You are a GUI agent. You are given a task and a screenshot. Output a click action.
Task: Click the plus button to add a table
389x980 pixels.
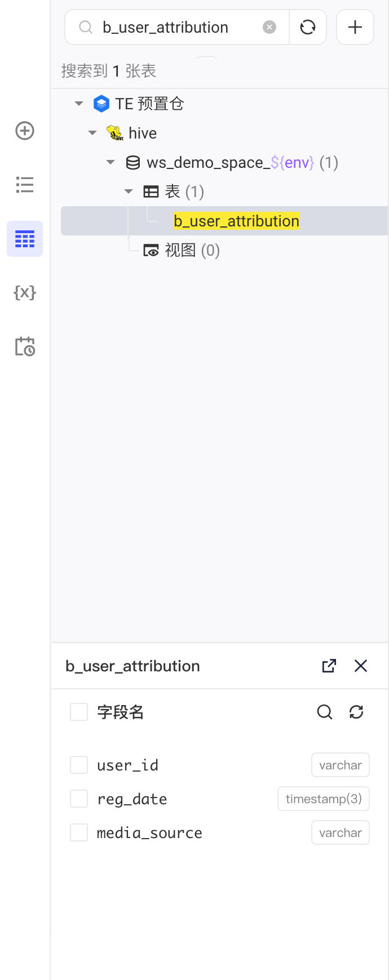[355, 27]
